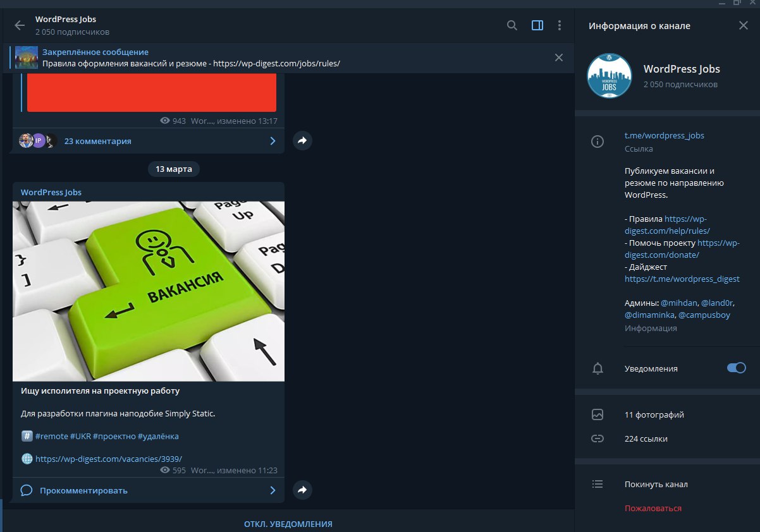The height and width of the screenshot is (532, 760).
Task: Open the #remote hashtag
Action: 52,436
